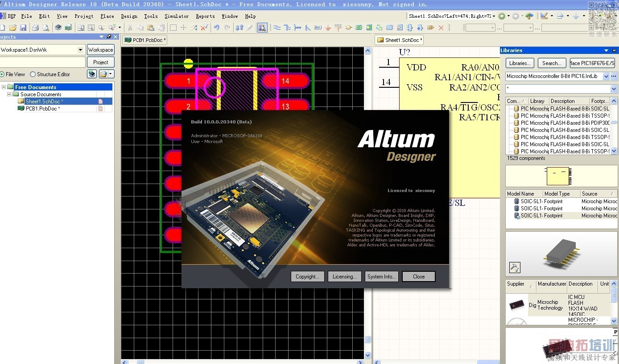Open the Design menu
Image resolution: width=619 pixels, height=364 pixels.
pyautogui.click(x=129, y=16)
